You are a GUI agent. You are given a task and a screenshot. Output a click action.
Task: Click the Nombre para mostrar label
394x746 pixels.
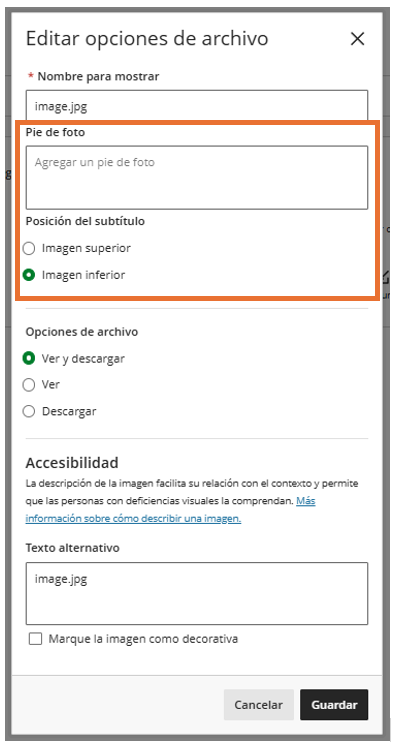tap(98, 76)
